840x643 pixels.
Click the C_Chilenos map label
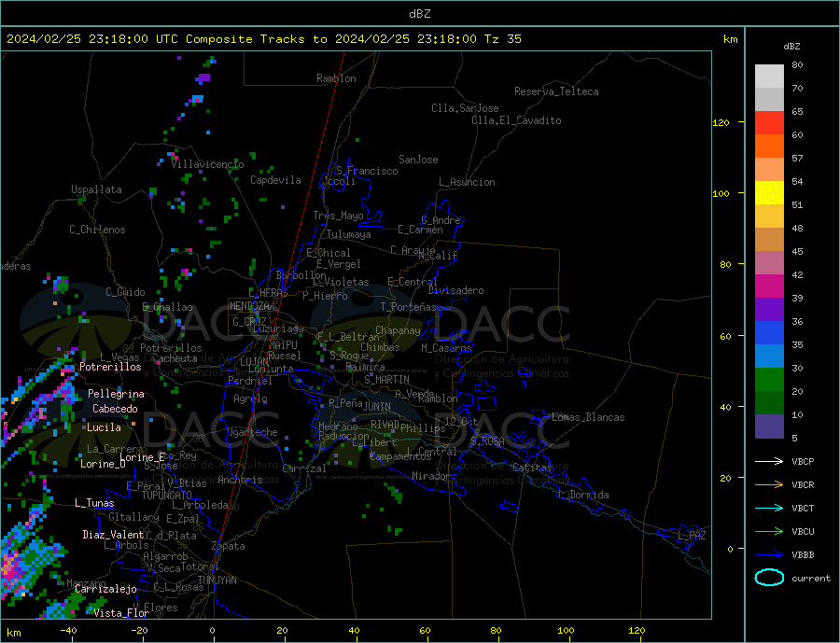click(97, 230)
